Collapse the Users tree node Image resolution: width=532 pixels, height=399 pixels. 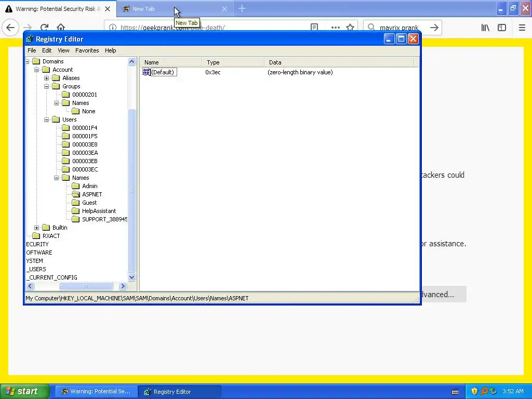(46, 119)
